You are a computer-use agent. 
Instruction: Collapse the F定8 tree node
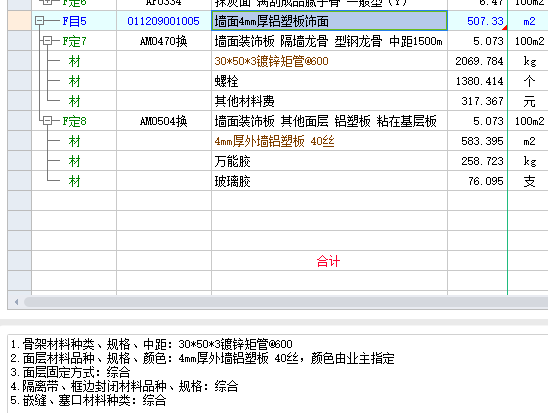pyautogui.click(x=47, y=121)
